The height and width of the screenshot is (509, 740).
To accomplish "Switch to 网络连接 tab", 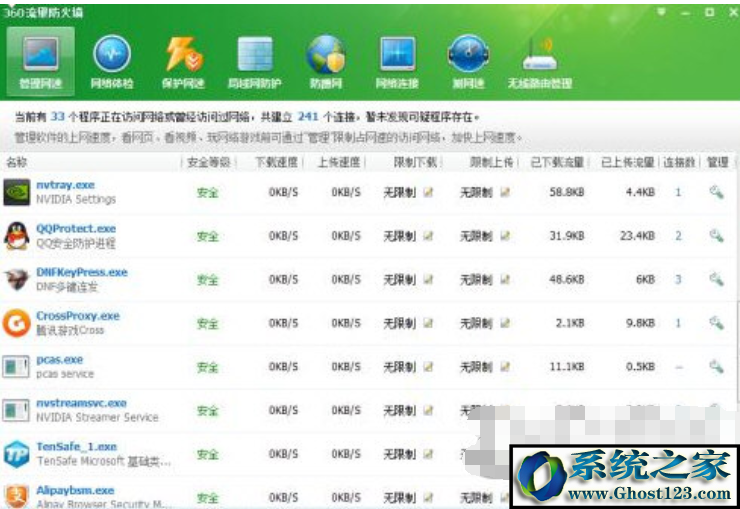I will [397, 62].
